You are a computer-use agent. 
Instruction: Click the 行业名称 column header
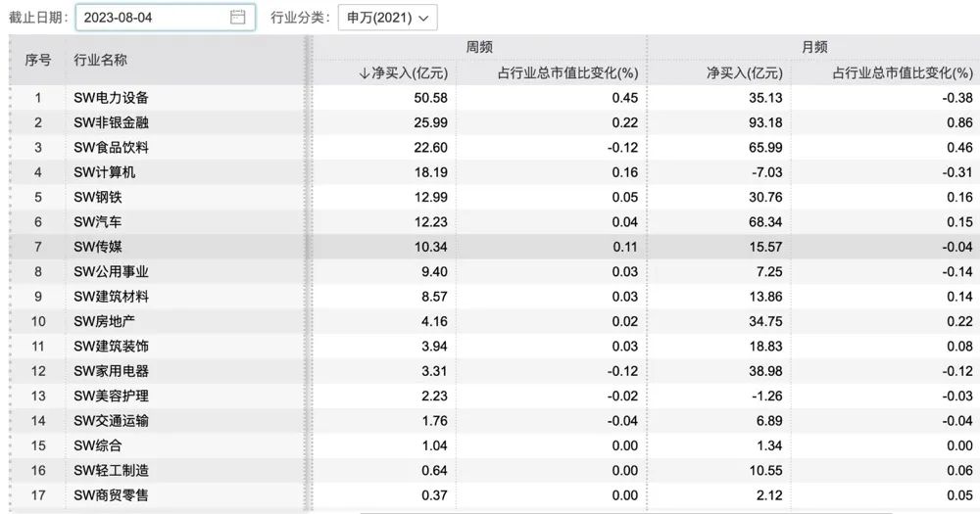(x=101, y=60)
